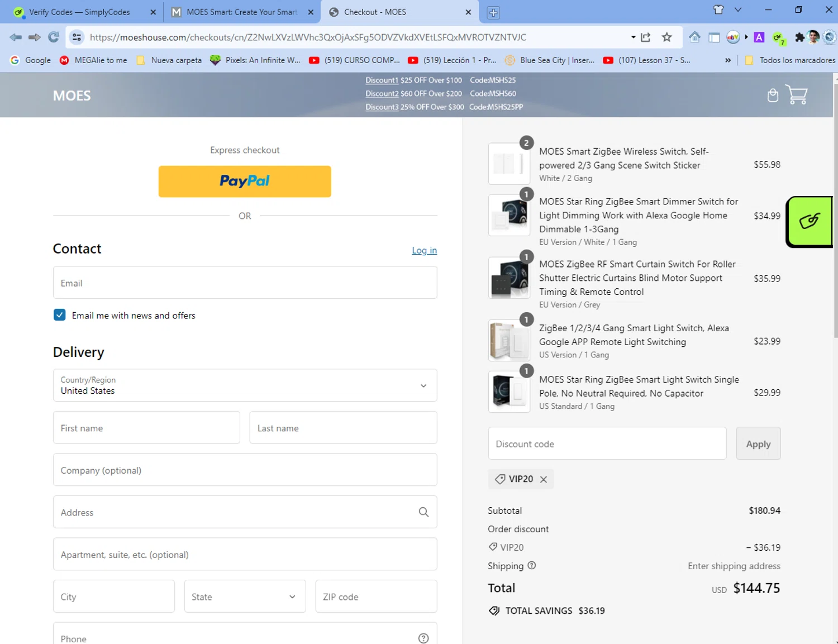Open the browser profile avatar
838x644 pixels.
(x=814, y=37)
